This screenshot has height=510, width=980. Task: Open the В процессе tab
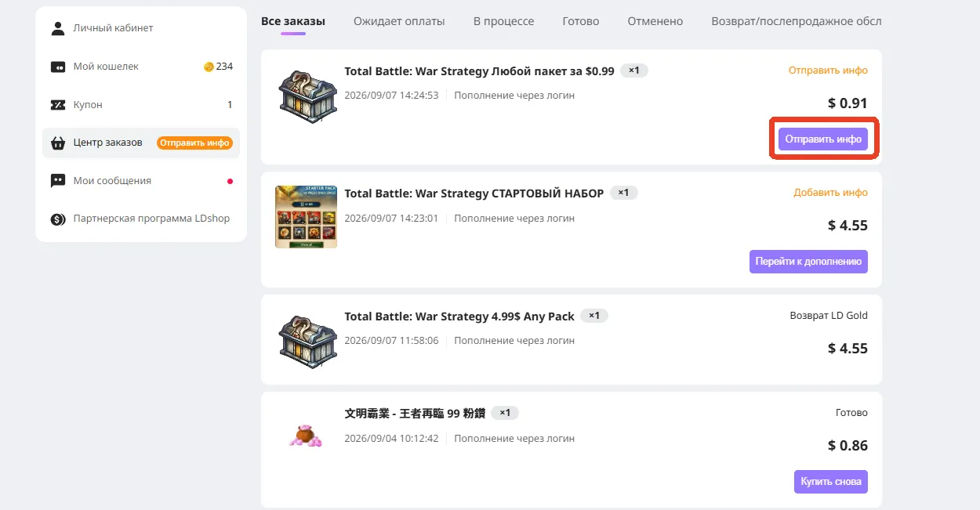click(x=504, y=21)
